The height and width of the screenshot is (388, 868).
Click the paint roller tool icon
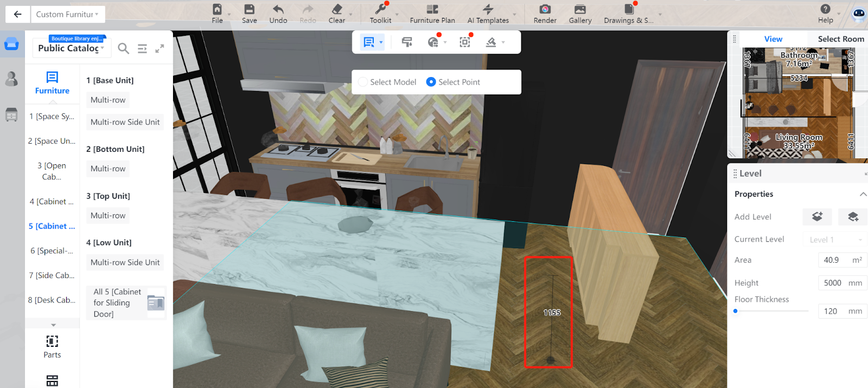(x=407, y=42)
